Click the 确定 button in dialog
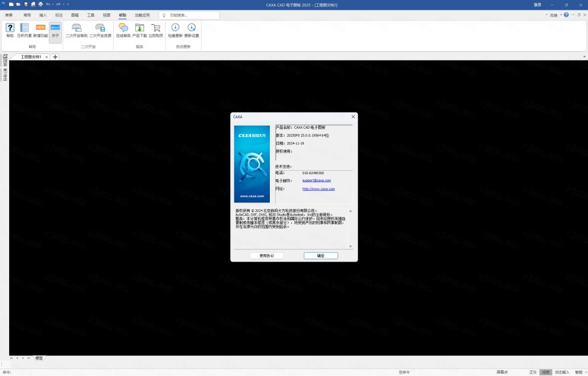Screen dimensions: 588x376 point(320,255)
